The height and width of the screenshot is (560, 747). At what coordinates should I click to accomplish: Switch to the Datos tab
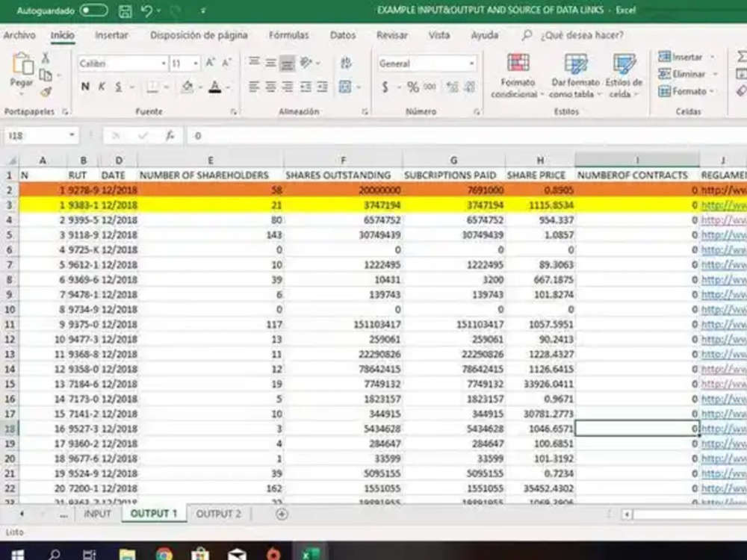343,35
